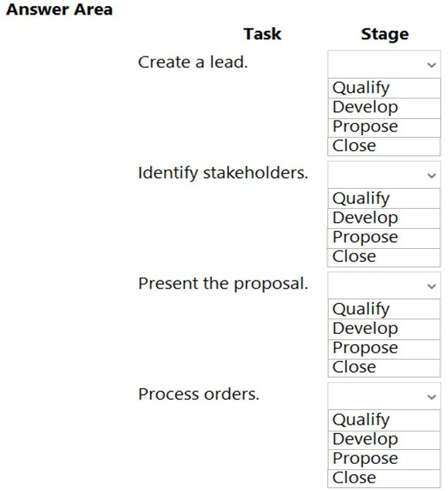The width and height of the screenshot is (448, 491).
Task: Select Close for Identify stakeholders
Action: pos(384,257)
